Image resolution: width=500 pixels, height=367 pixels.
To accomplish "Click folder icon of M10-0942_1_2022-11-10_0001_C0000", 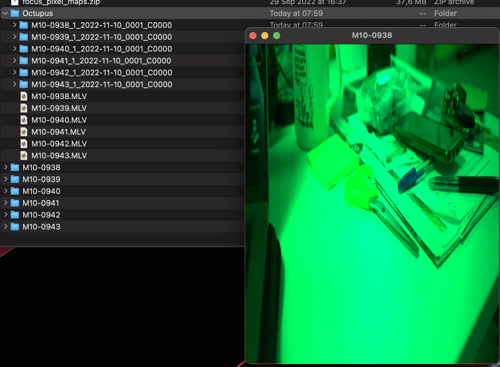I will click(x=24, y=72).
